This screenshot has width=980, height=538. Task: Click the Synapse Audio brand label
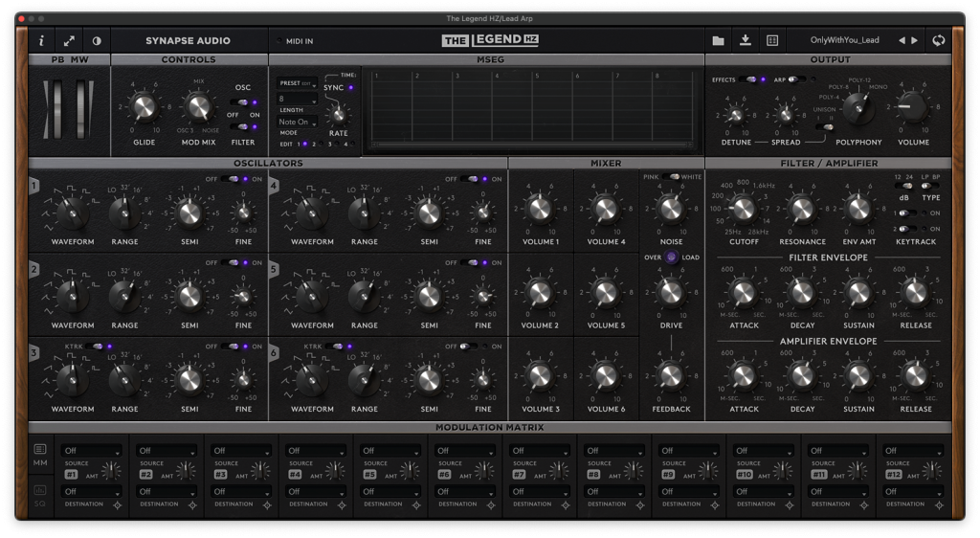189,40
